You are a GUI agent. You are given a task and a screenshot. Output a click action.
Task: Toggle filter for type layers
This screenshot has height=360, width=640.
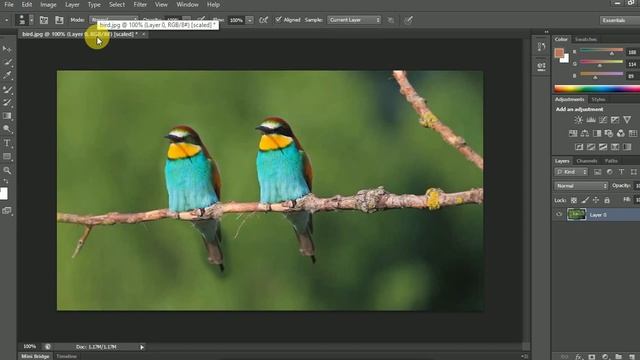(621, 172)
